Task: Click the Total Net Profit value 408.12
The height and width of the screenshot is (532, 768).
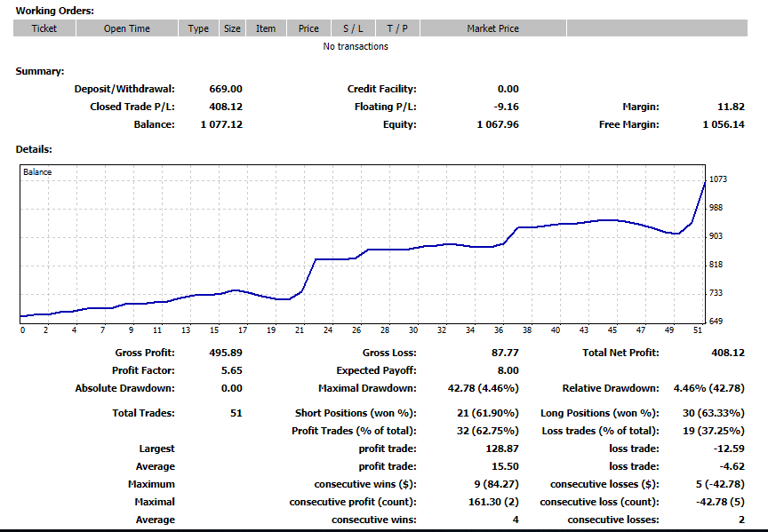Action: pyautogui.click(x=726, y=353)
